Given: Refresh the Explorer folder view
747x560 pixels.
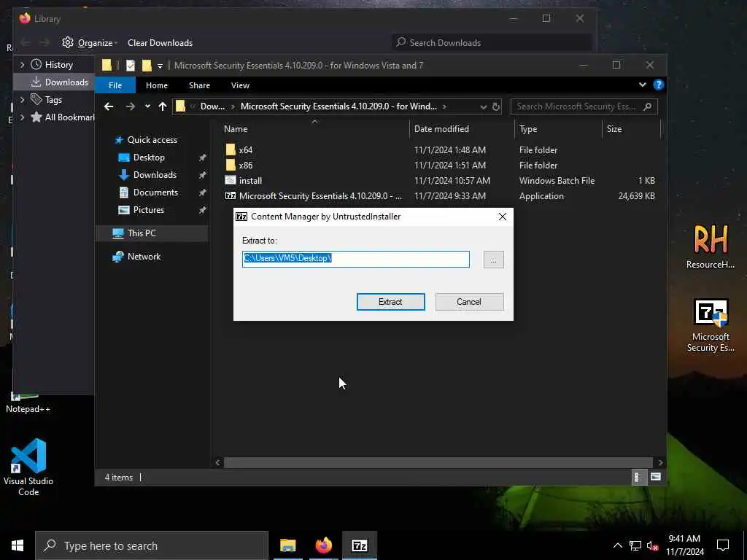Looking at the screenshot, I should click(496, 106).
